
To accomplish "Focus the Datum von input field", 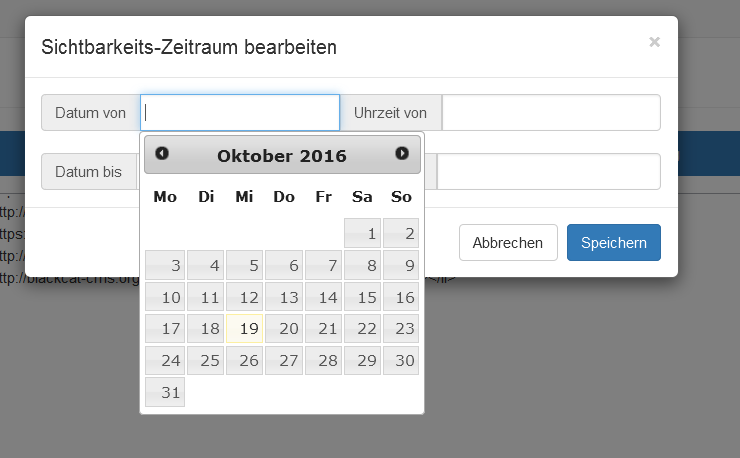I will (240, 113).
